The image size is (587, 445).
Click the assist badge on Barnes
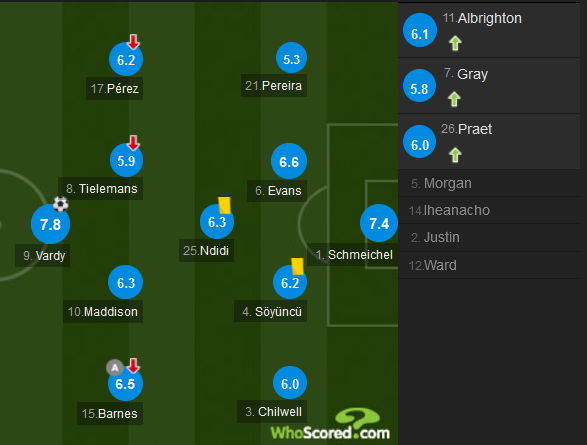point(115,368)
